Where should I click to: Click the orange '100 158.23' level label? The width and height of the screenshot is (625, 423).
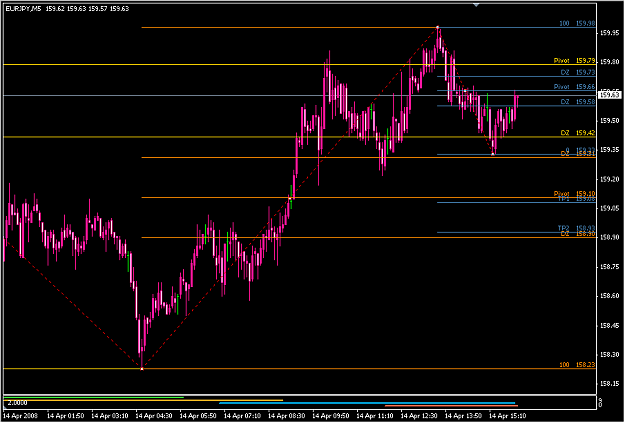coord(577,364)
